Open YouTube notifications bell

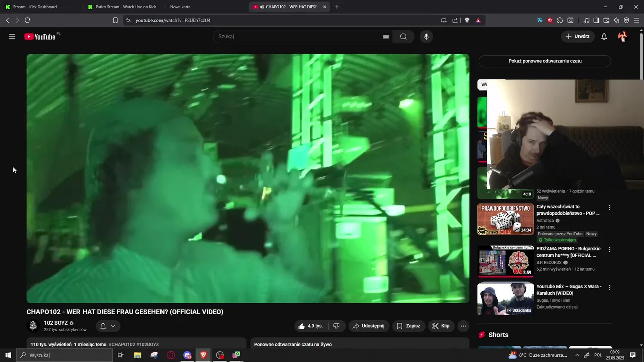pos(604,37)
